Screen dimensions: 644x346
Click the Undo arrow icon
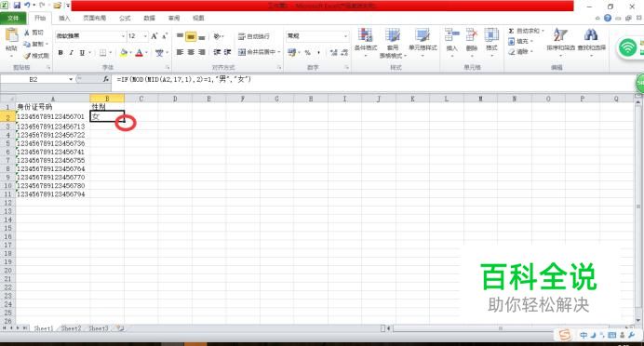pyautogui.click(x=28, y=6)
